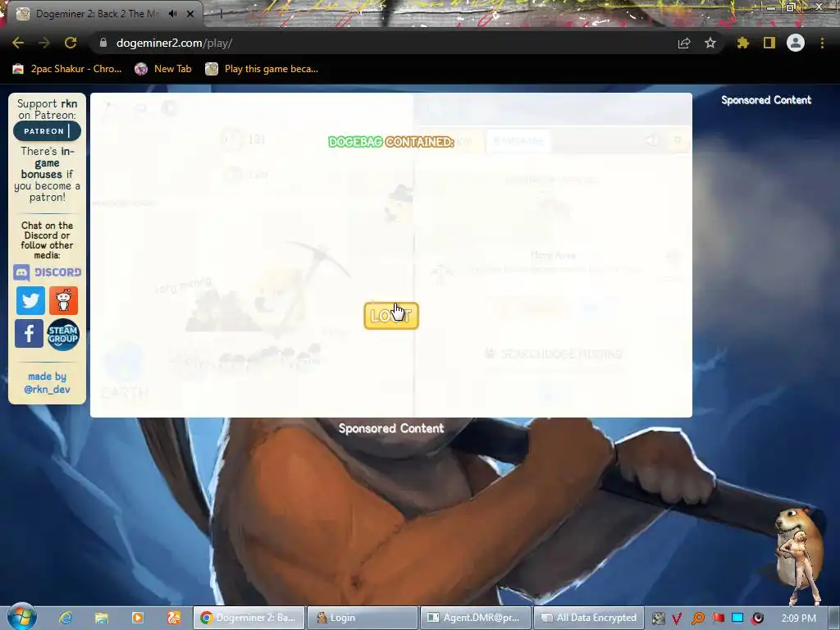Go forward to the next page

pos(44,43)
